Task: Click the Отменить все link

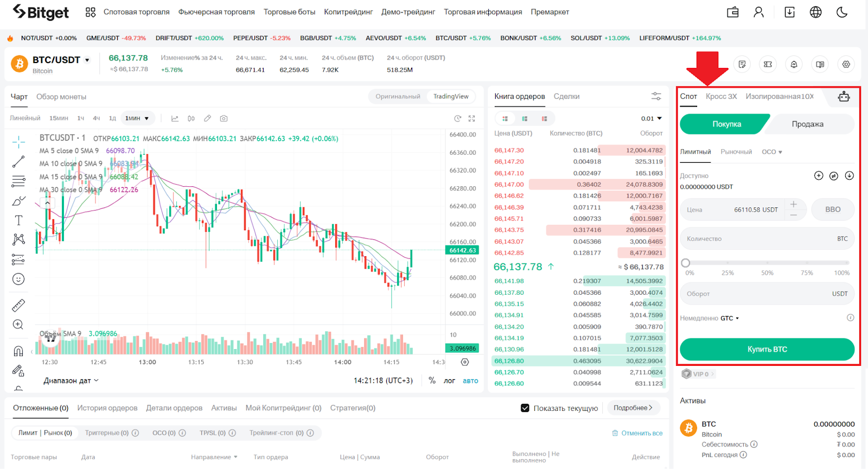Action: click(637, 433)
